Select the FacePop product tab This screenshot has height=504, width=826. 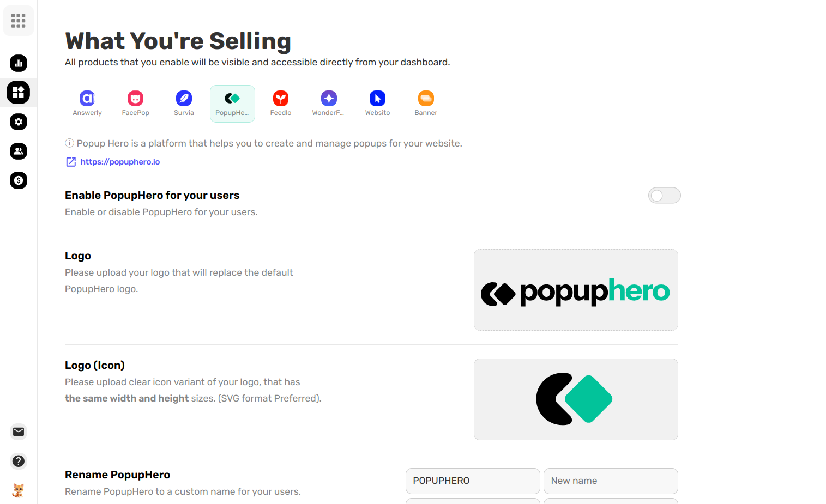click(x=136, y=104)
